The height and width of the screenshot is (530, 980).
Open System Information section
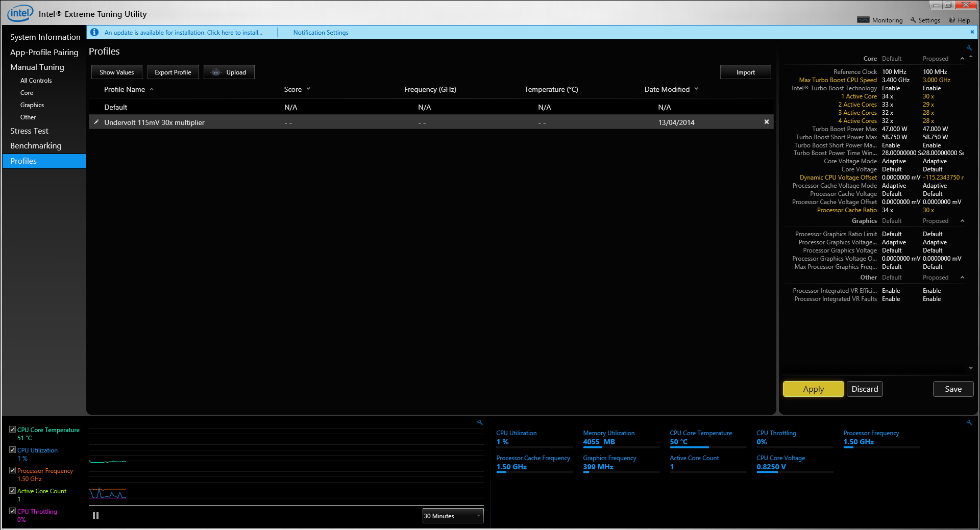[45, 37]
